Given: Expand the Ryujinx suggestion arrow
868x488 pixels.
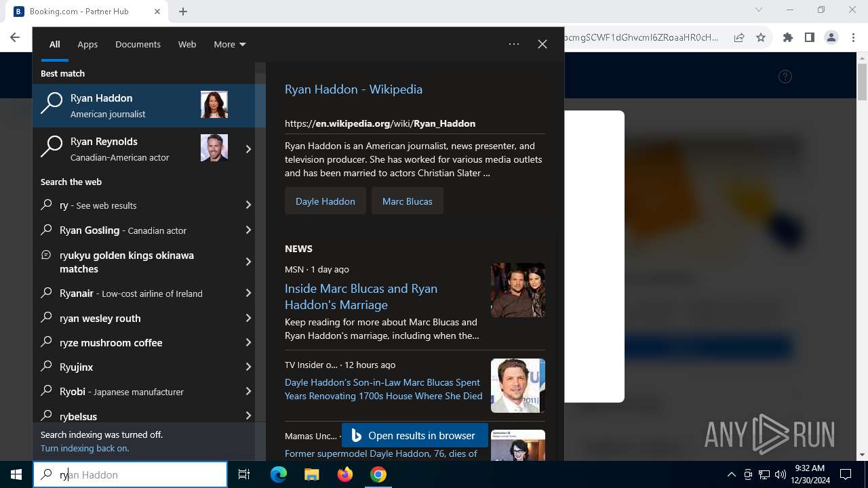Looking at the screenshot, I should (x=248, y=367).
